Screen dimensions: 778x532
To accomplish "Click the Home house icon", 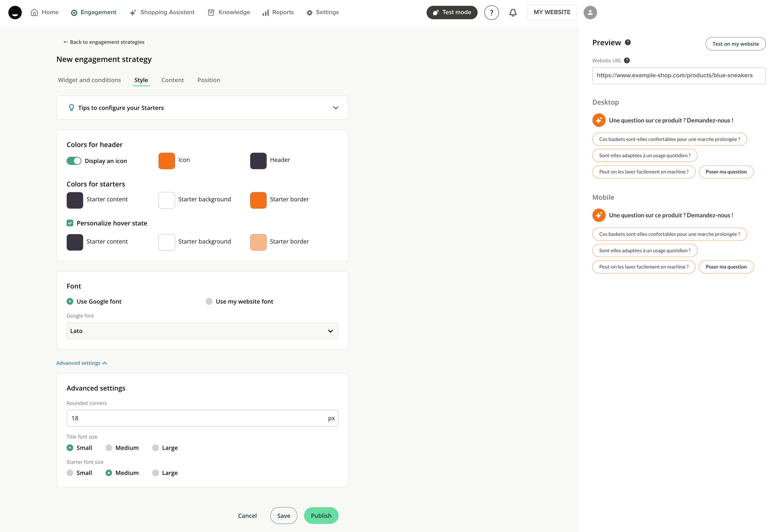I will pos(34,12).
